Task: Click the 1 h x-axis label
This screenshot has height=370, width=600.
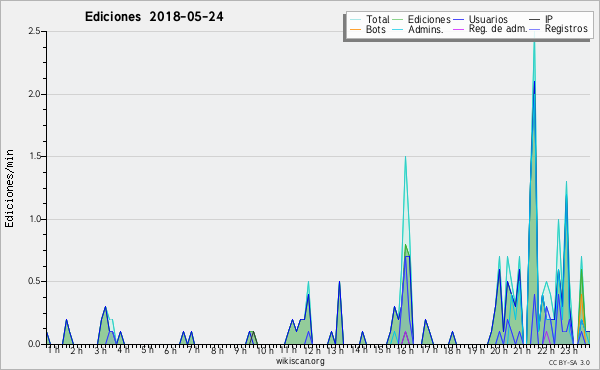Action: [x=54, y=350]
